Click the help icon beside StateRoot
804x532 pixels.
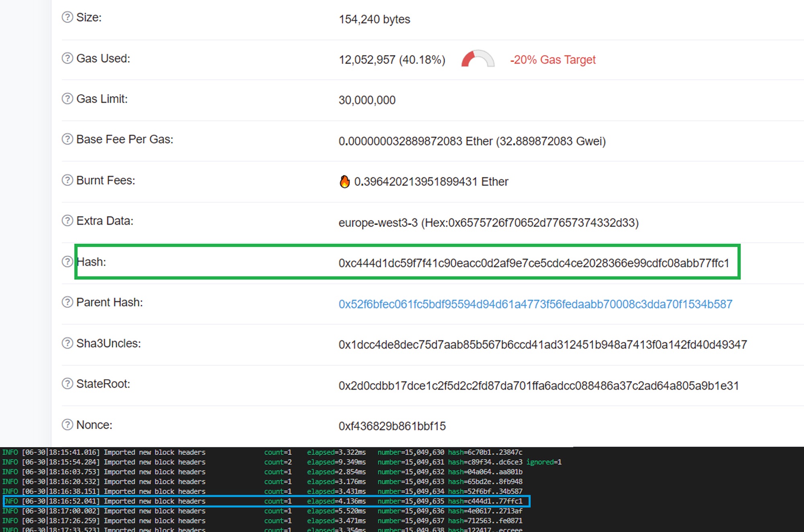(67, 384)
